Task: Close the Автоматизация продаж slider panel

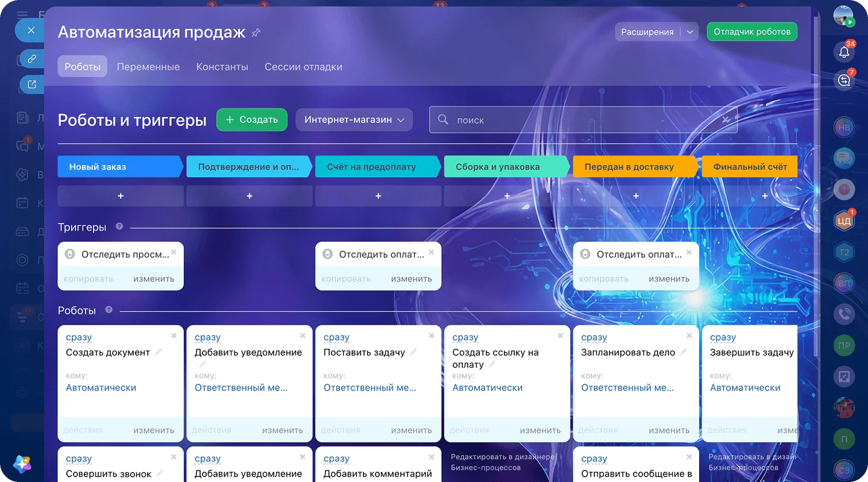Action: pos(31,30)
